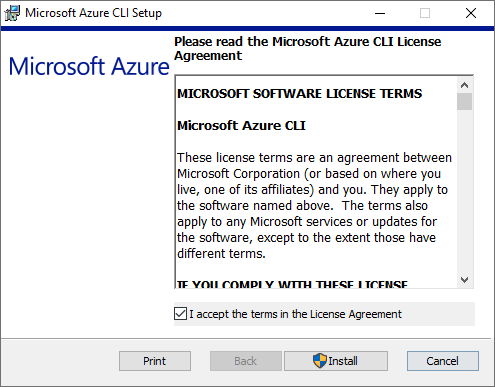The height and width of the screenshot is (387, 495).
Task: Click the 'Microsoft Azure CLI Setup' title text
Action: [94, 13]
